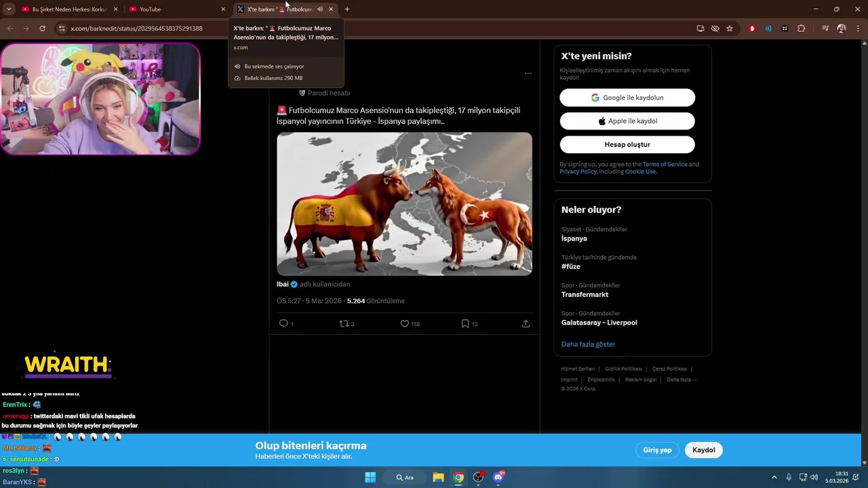868x488 pixels.
Task: Sign up with Google ile kaydolun
Action: click(x=627, y=98)
